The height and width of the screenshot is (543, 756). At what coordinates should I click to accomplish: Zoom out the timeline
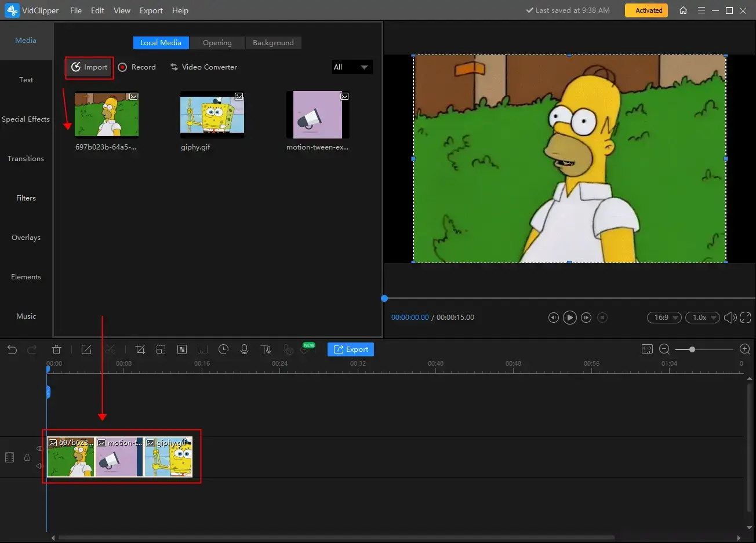pos(664,349)
